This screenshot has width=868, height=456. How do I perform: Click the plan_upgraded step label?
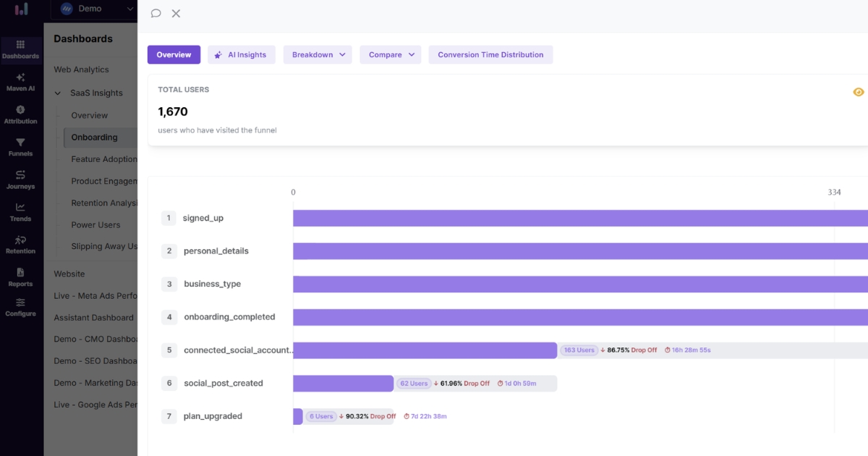213,416
